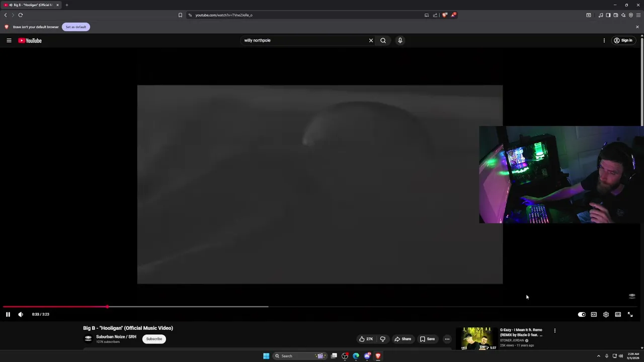Open the Brave main menu

point(638,15)
